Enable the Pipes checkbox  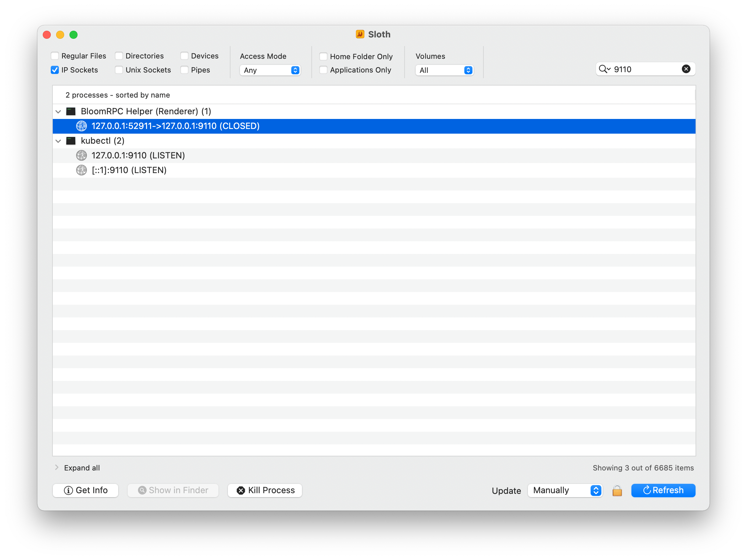(184, 70)
